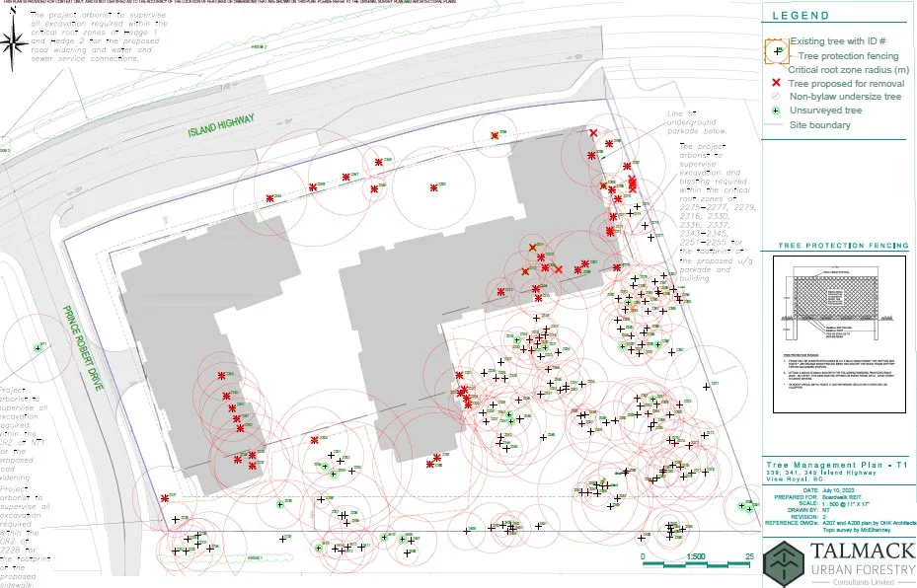Click the arborist blasting note listing tree IDs
This screenshot has height=588, width=917.
[x=717, y=212]
